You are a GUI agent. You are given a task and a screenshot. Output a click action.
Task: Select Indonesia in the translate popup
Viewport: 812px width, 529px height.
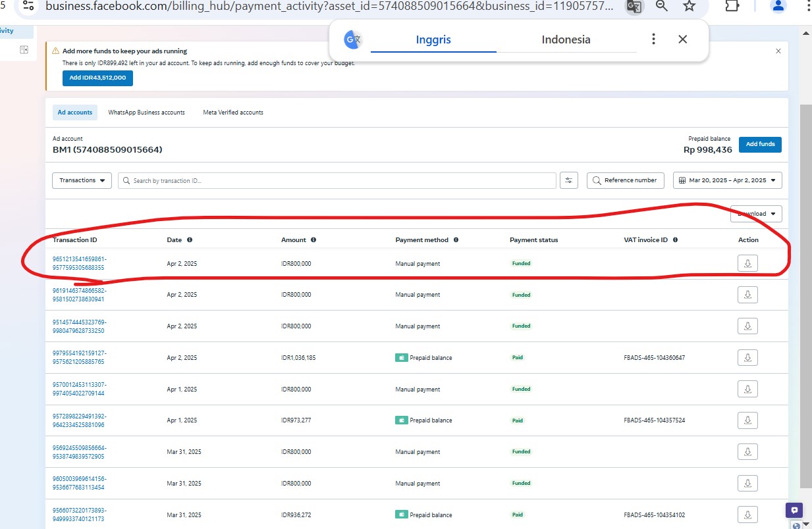[566, 39]
